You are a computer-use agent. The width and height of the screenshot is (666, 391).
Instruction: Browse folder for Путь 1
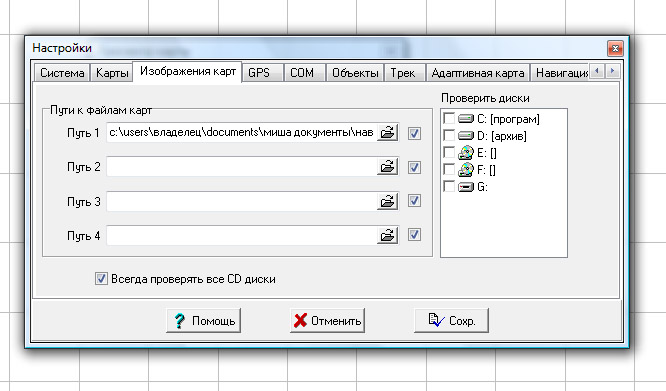387,132
